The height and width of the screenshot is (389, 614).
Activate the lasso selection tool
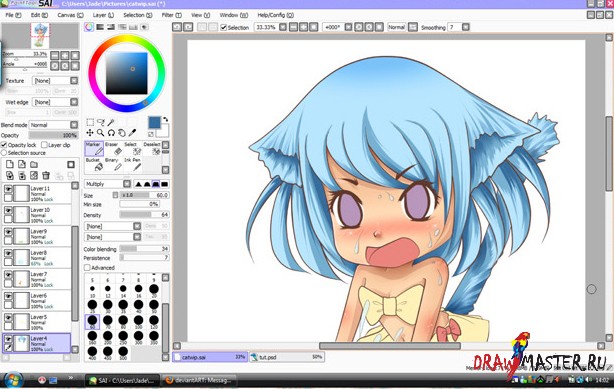(101, 123)
